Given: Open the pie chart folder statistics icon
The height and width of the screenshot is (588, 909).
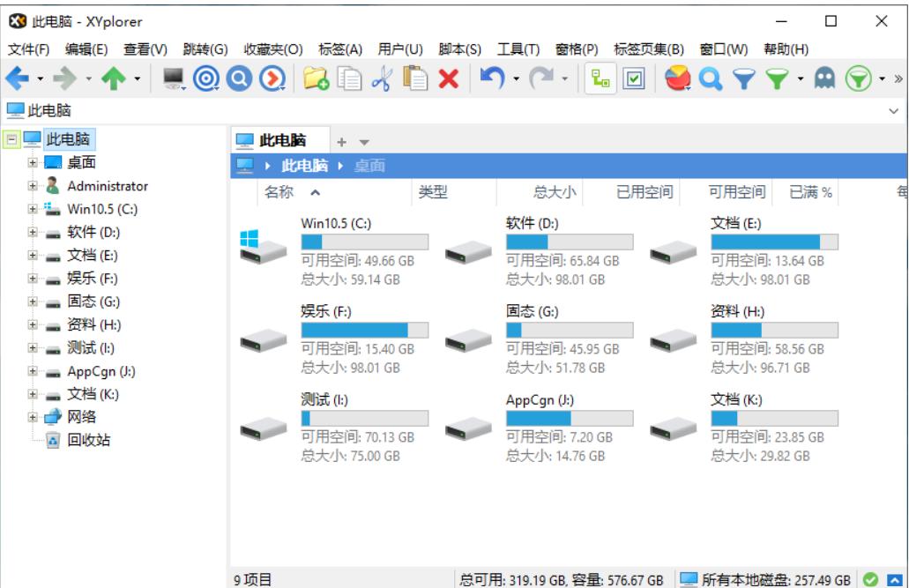Looking at the screenshot, I should click(x=677, y=78).
